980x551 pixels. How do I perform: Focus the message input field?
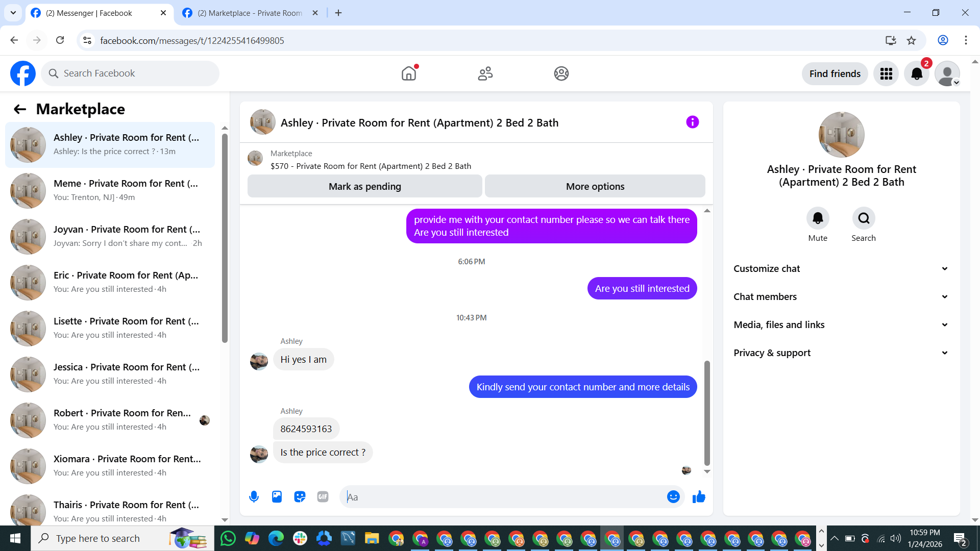click(503, 496)
